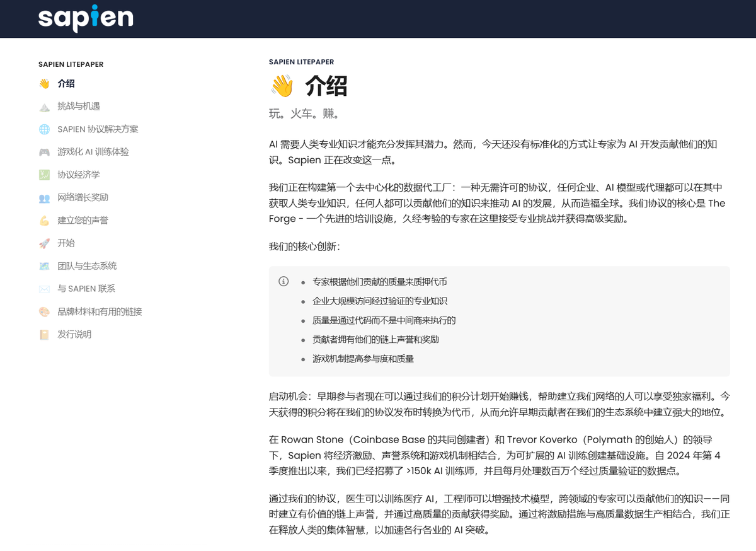Viewport: 756px width, 551px height.
Task: Click the 介绍 page title heading
Action: (326, 86)
